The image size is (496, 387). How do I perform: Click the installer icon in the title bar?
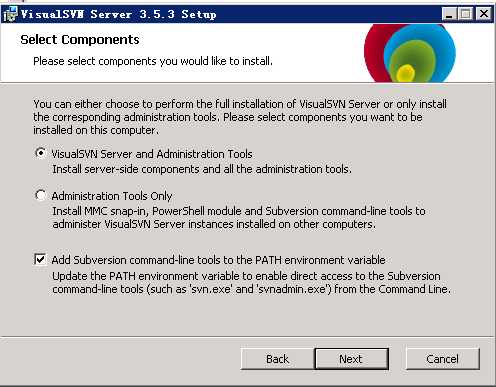pyautogui.click(x=10, y=14)
